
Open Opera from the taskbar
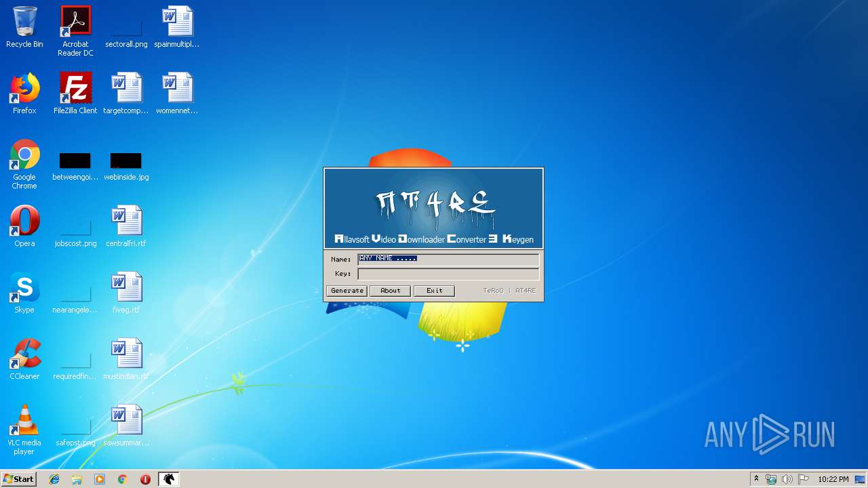pyautogui.click(x=145, y=479)
